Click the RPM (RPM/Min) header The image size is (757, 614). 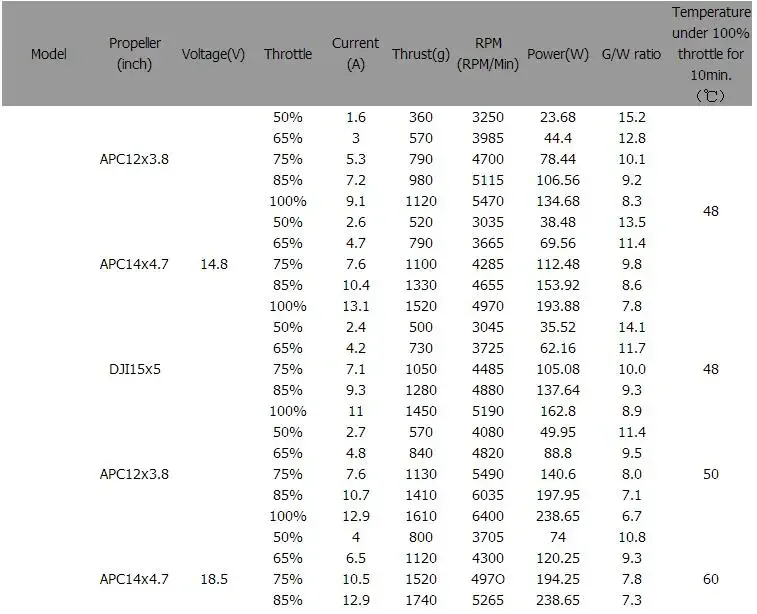488,54
